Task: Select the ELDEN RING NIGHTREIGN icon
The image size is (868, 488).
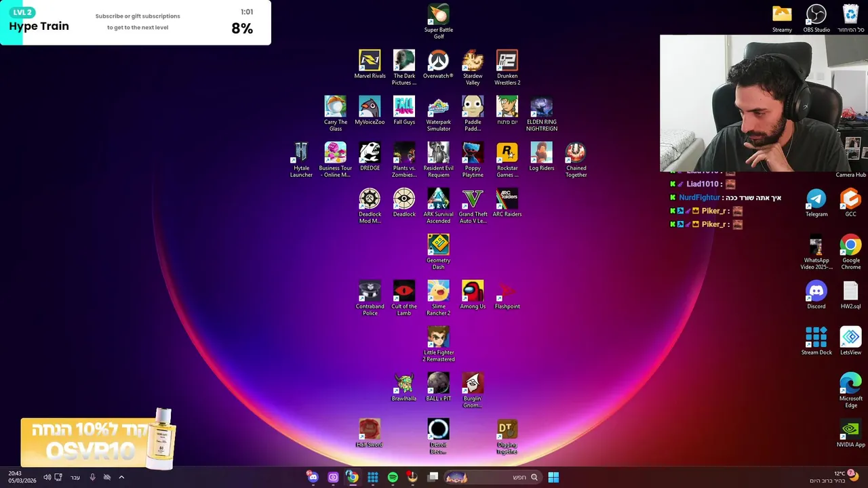Action: 542,114
